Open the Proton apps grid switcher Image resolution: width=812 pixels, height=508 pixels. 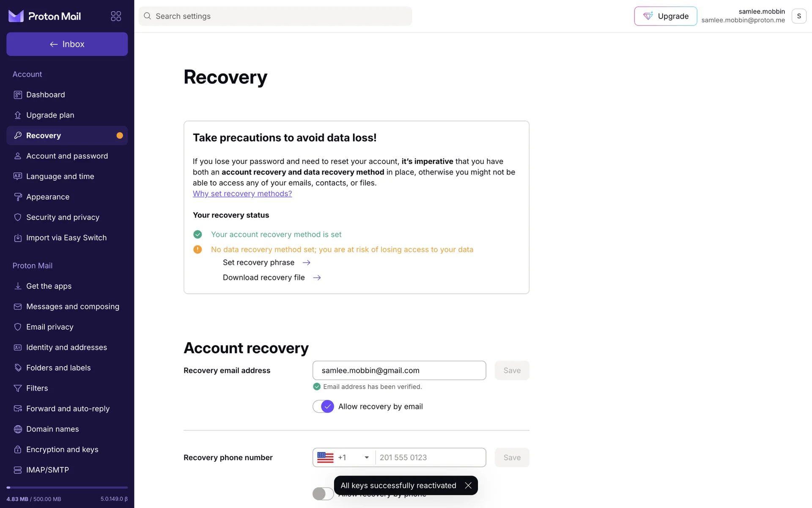click(116, 16)
